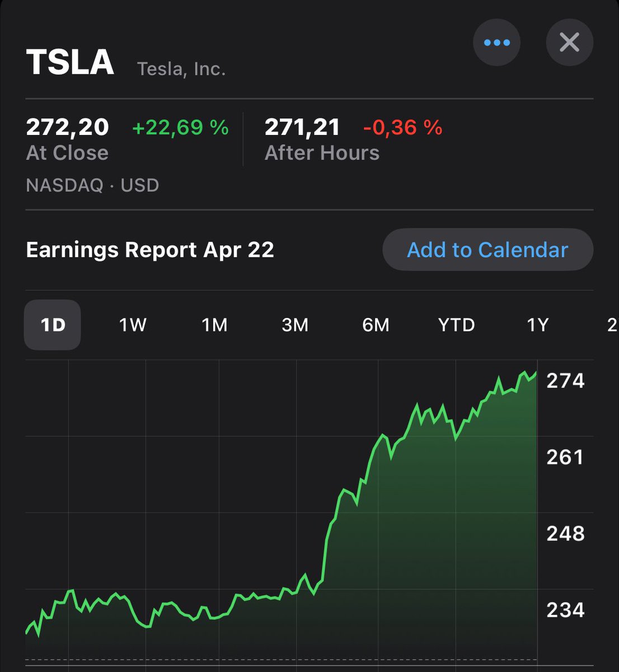Switch chart to the 1W range
The height and width of the screenshot is (672, 619).
point(133,325)
